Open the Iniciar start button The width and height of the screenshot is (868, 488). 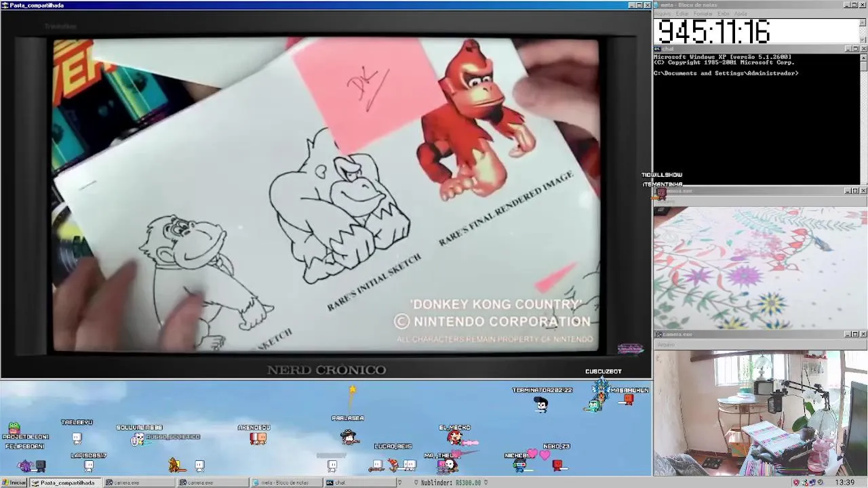[14, 483]
